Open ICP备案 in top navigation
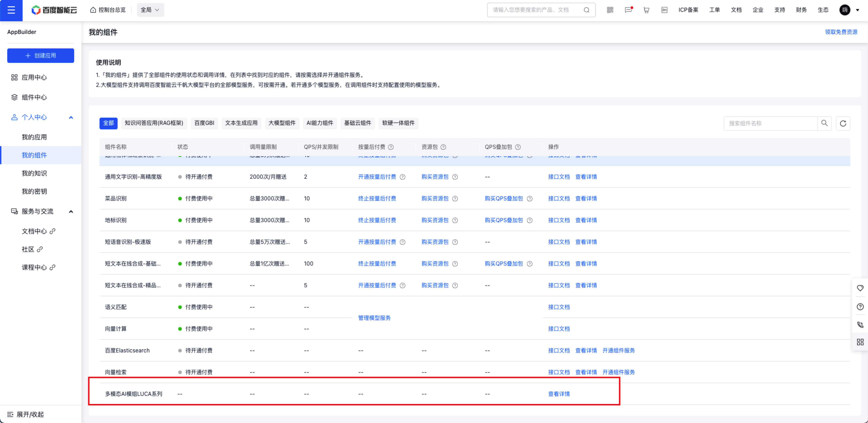 688,10
